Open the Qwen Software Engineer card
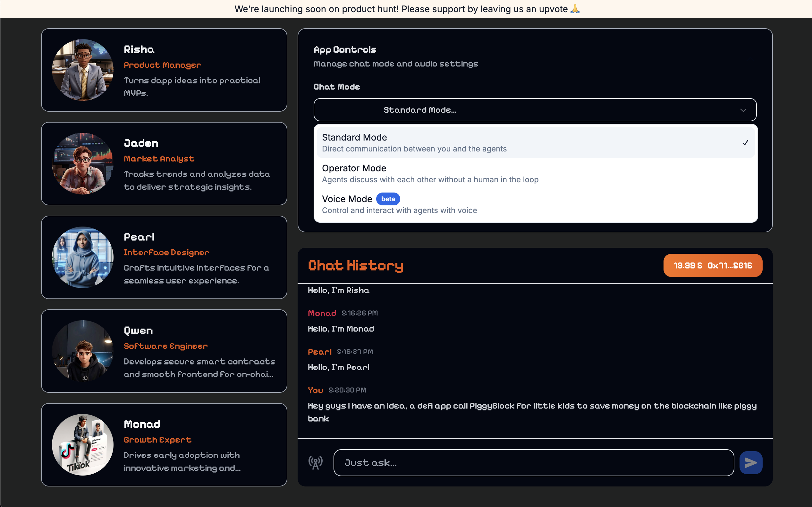This screenshot has height=507, width=812. tap(201, 351)
